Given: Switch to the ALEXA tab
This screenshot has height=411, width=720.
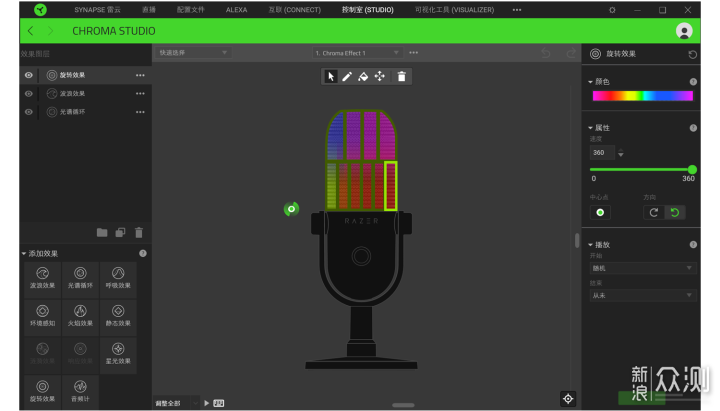Looking at the screenshot, I should [x=236, y=10].
